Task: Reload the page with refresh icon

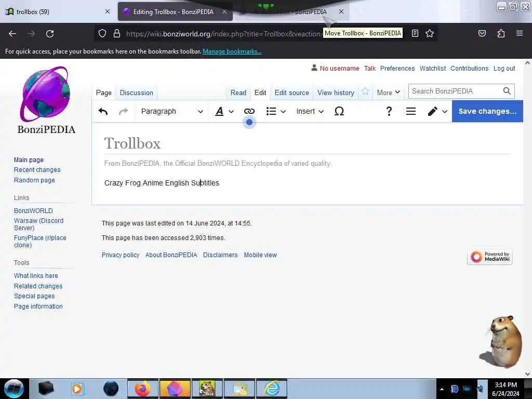Action: [x=50, y=34]
